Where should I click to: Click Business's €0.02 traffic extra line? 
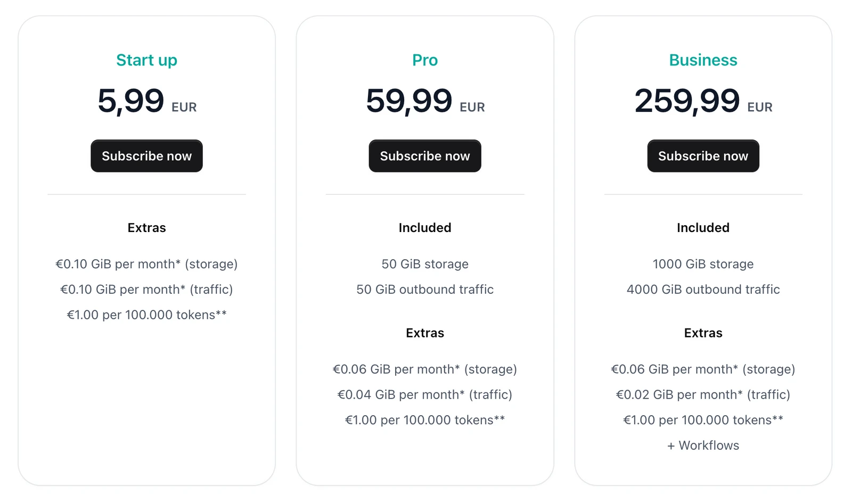click(x=703, y=395)
